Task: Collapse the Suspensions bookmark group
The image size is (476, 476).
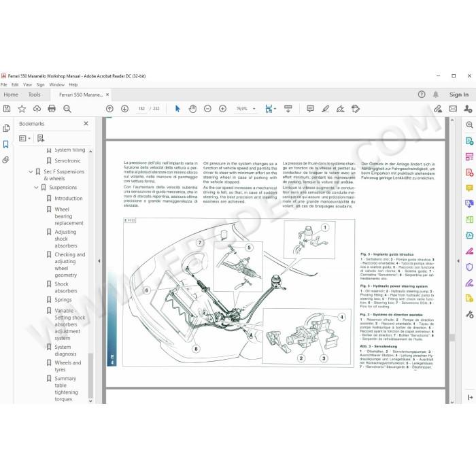Action: (36, 188)
